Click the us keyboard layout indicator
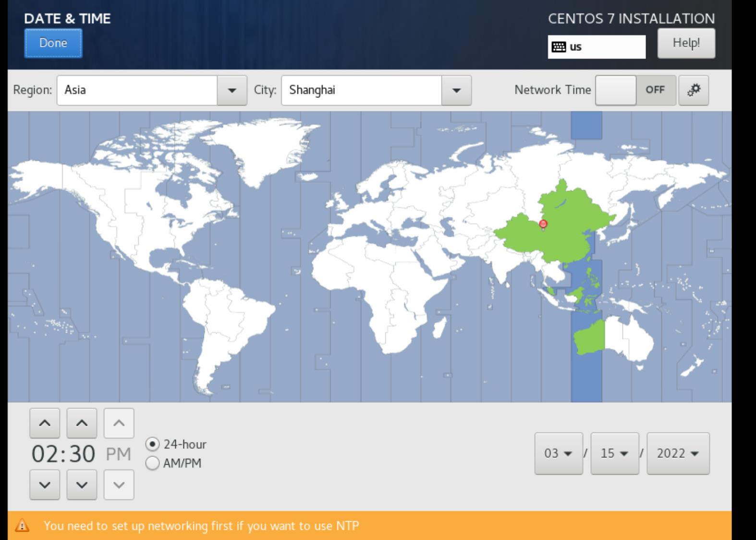 (x=597, y=47)
